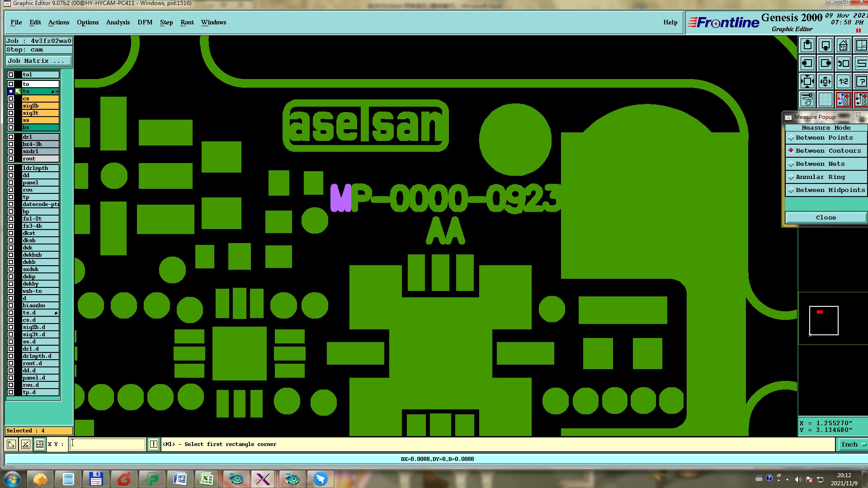868x488 pixels.
Task: Open the Help menu
Action: click(x=670, y=22)
